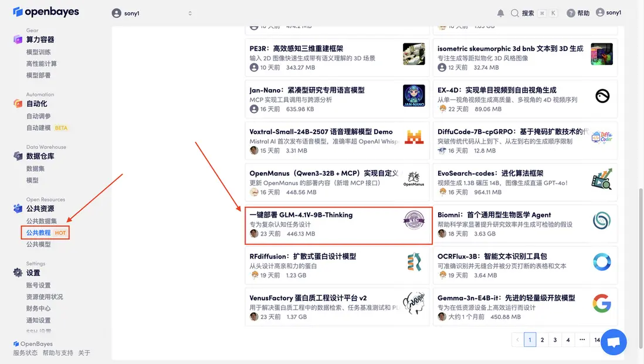Click the RFdiffusion protein icon
644x364 pixels.
pyautogui.click(x=413, y=262)
